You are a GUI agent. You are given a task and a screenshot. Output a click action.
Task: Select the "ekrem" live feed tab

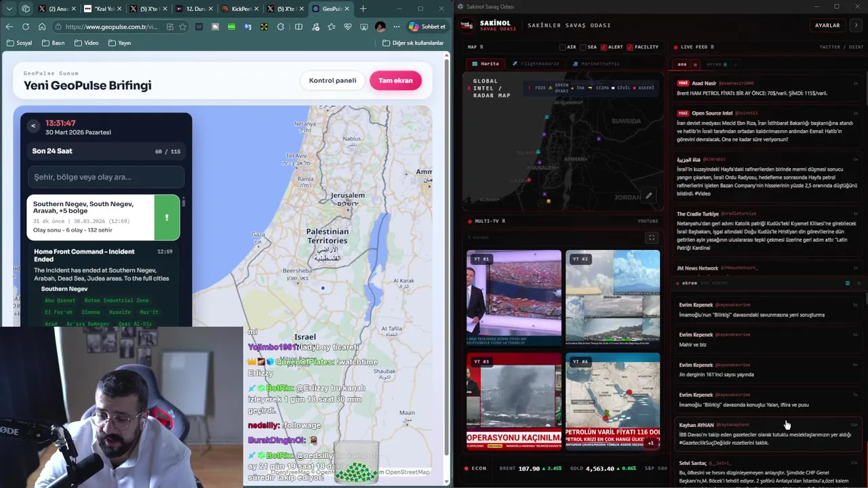tap(716, 64)
